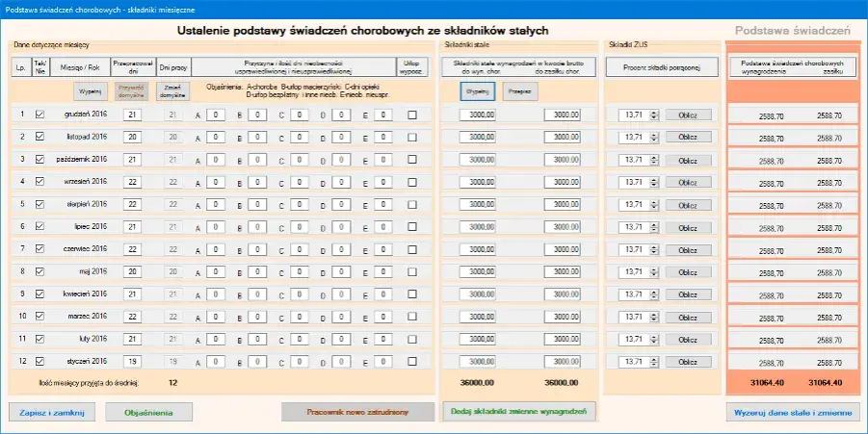Click the A field for marzec 2016
Viewport: 868px width, 434px height.
click(x=216, y=317)
